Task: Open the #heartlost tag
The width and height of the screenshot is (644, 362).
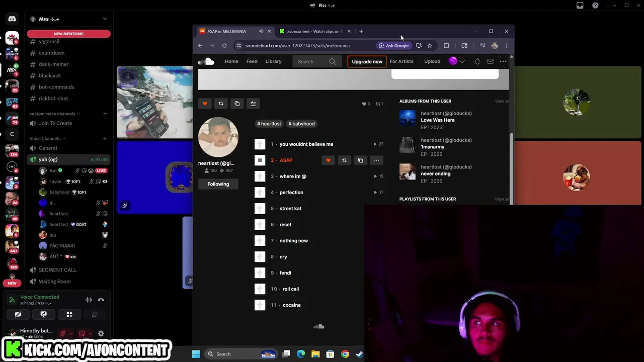Action: pyautogui.click(x=269, y=124)
